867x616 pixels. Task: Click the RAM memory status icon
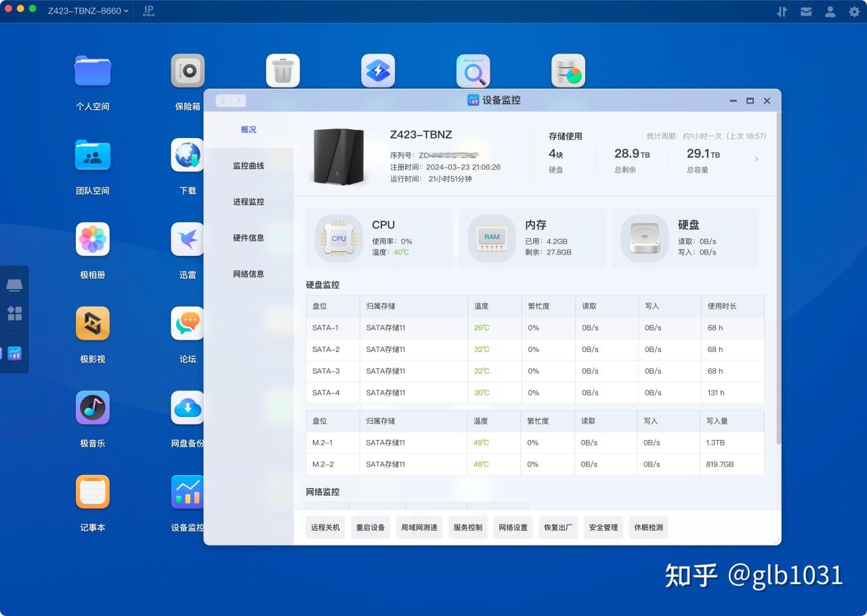[491, 238]
